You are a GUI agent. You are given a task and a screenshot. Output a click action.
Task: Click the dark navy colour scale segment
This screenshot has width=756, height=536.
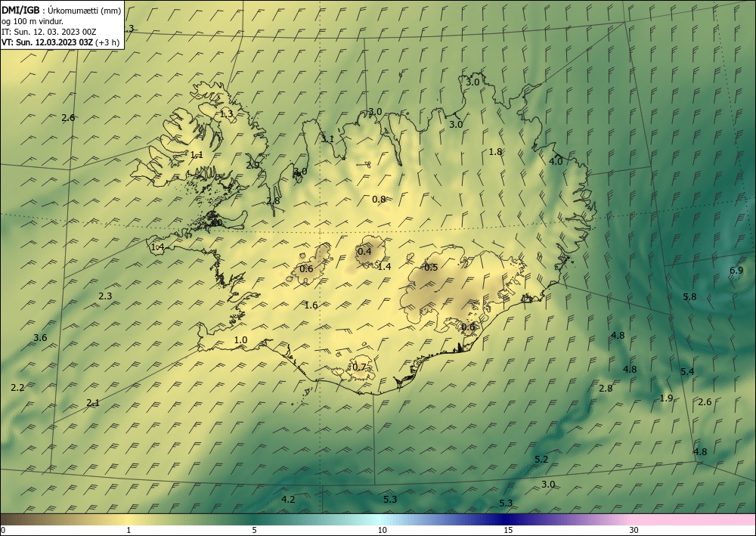tap(507, 519)
